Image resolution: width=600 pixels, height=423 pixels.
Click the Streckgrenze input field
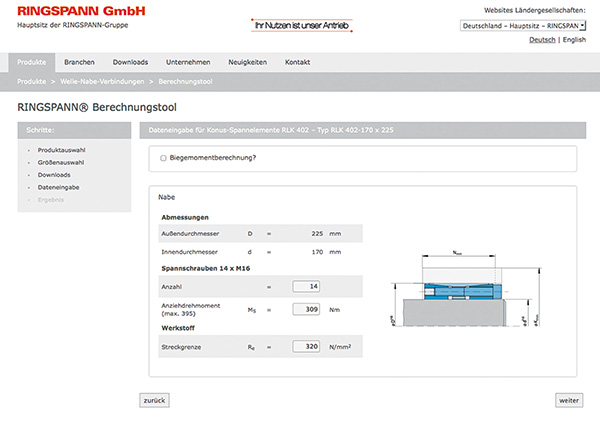coord(306,347)
